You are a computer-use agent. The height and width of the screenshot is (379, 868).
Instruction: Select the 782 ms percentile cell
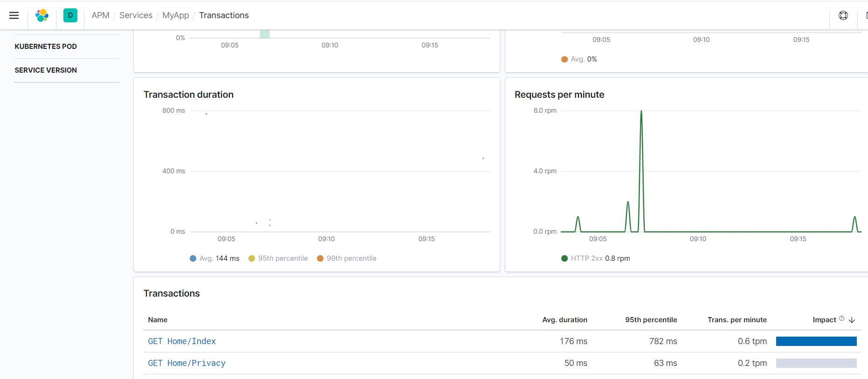[x=663, y=341]
